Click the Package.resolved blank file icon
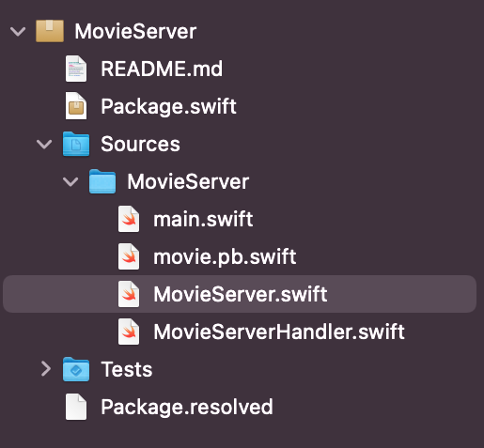This screenshot has height=448, width=484. [76, 407]
